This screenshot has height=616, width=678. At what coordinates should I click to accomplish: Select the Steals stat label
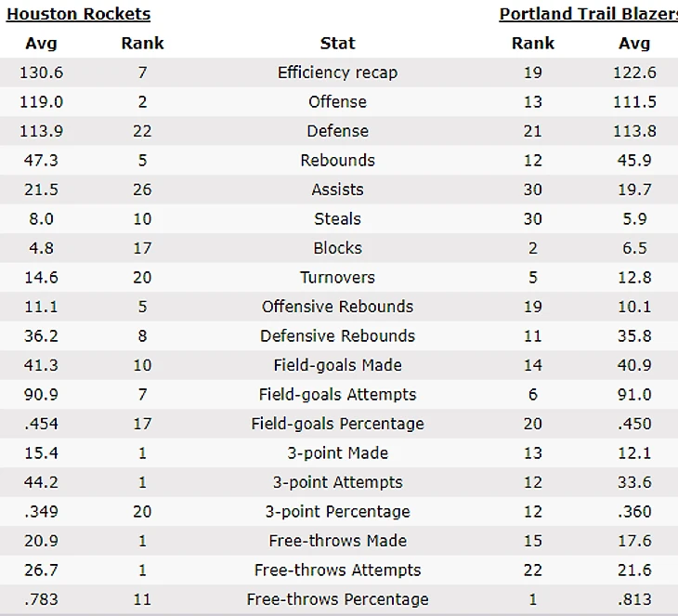click(337, 219)
